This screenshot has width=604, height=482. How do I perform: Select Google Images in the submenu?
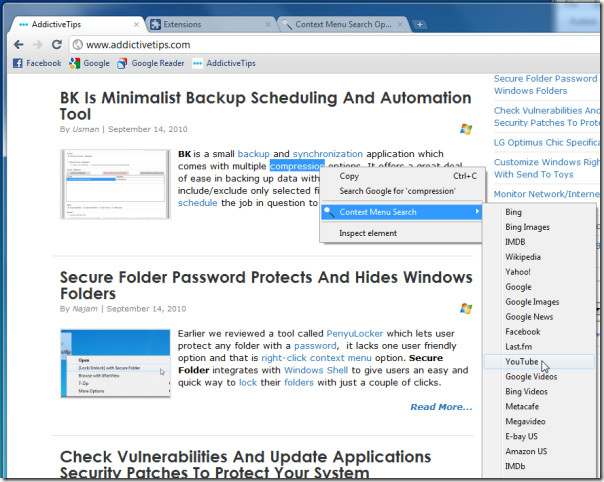click(539, 302)
